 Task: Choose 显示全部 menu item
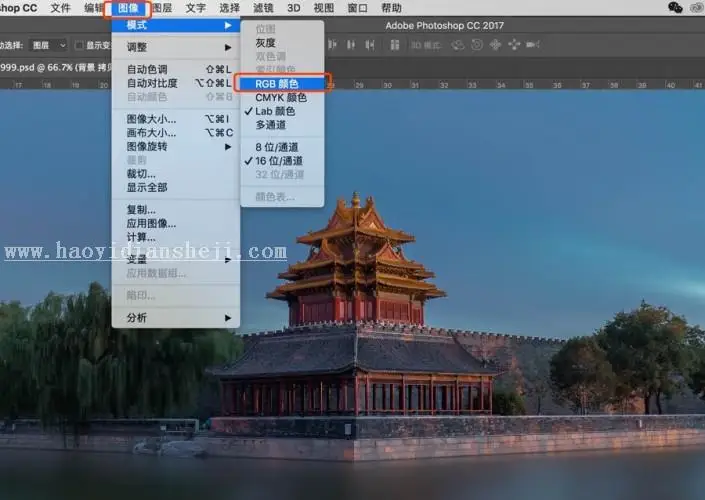[x=176, y=188]
